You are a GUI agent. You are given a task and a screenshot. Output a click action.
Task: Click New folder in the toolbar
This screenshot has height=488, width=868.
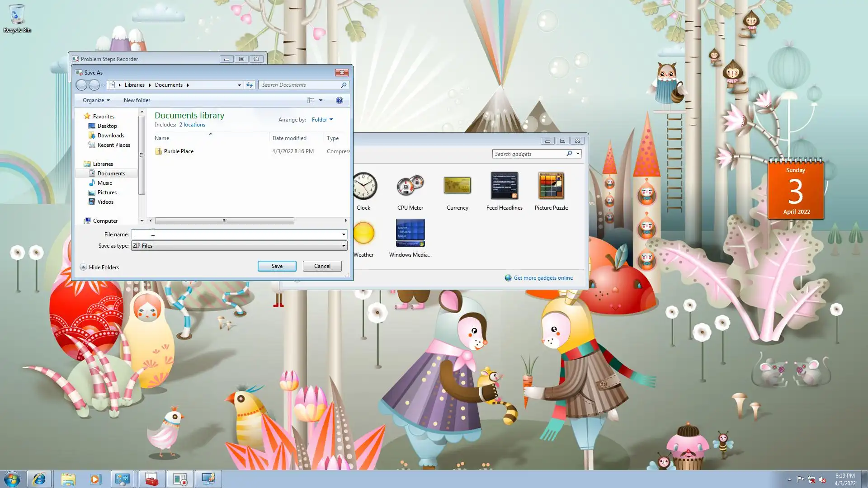tap(137, 100)
